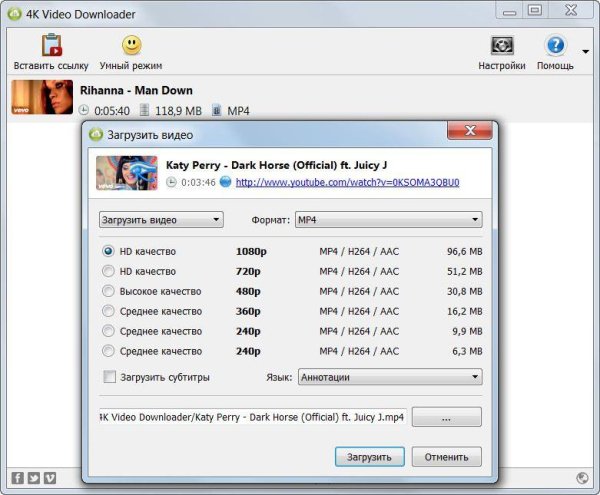Click the format icon beside MP4 label
Screen dimensions: 600x495
216,110
